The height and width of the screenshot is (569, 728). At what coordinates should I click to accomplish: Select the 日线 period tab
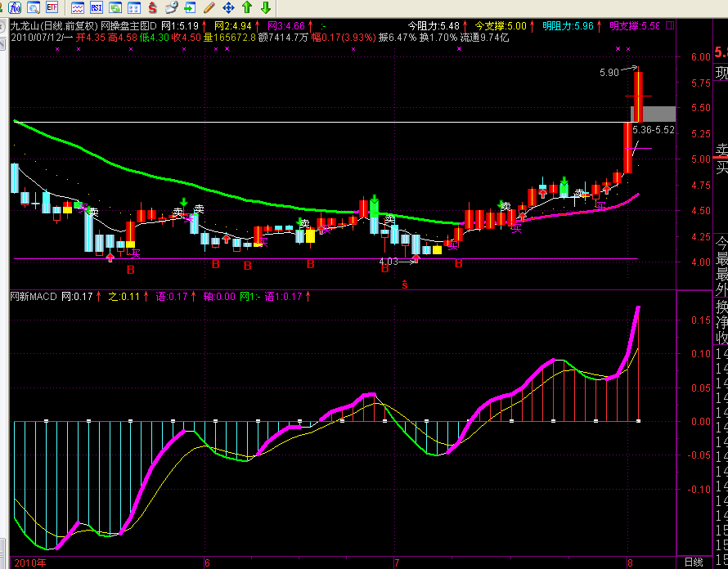click(693, 562)
